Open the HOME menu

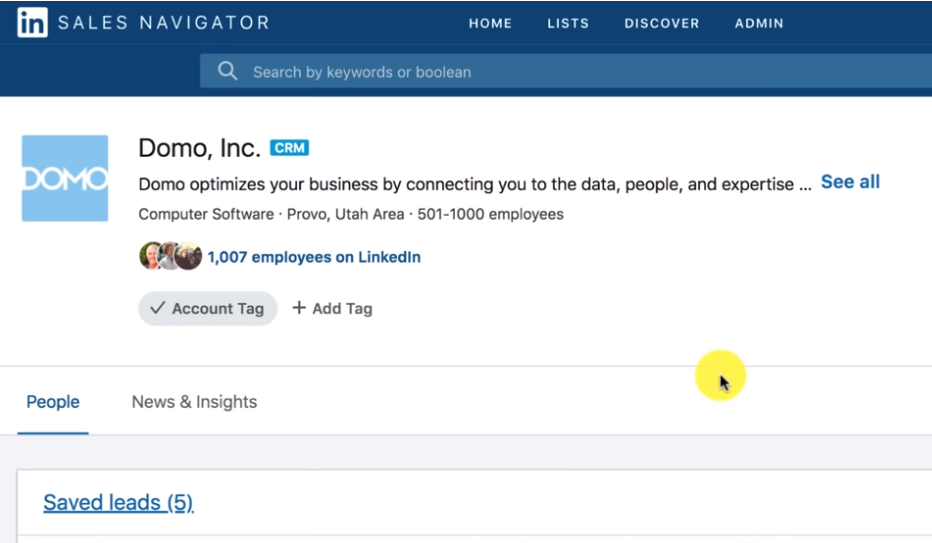point(490,23)
